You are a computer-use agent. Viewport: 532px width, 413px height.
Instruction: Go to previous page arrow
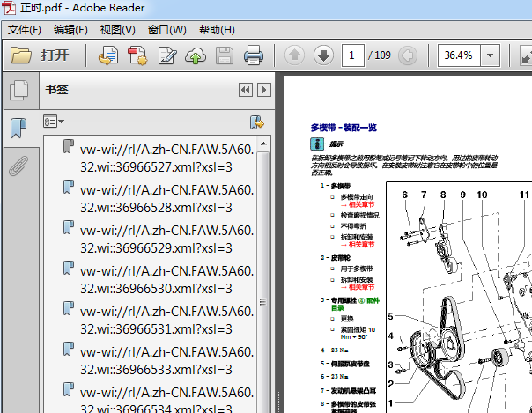[294, 55]
